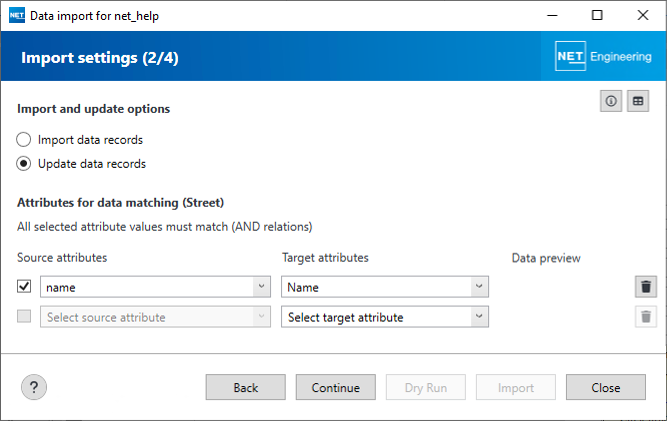Click the Import button
The image size is (667, 421).
click(516, 388)
